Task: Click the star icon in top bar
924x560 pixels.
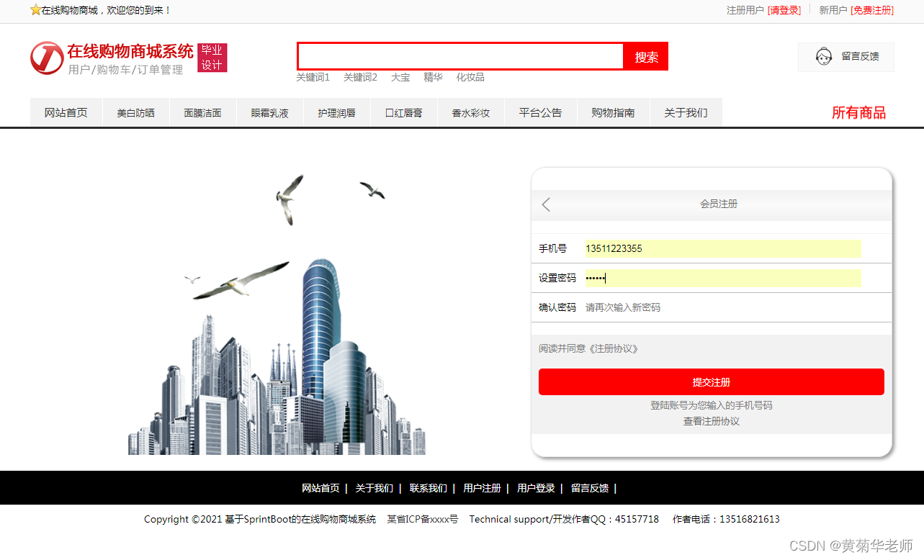Action: pos(35,10)
